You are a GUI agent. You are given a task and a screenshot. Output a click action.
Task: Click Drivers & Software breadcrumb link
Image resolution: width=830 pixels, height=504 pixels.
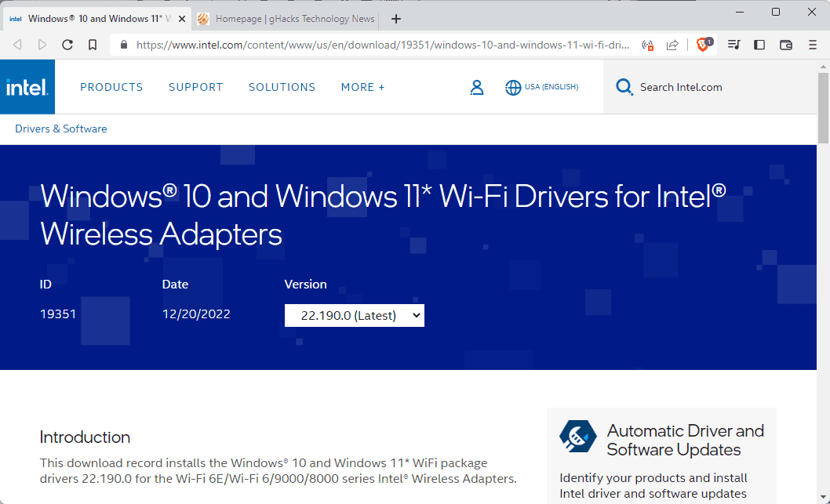point(61,129)
